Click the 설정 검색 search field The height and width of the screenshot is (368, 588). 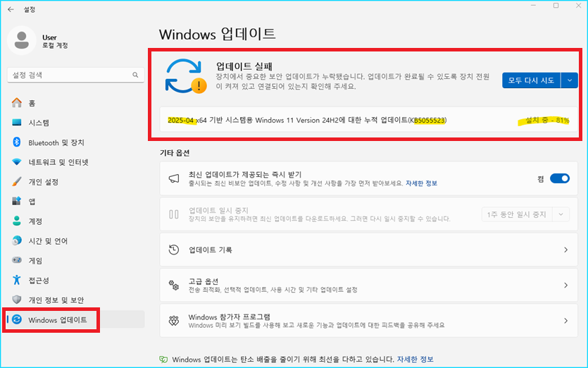pos(76,75)
